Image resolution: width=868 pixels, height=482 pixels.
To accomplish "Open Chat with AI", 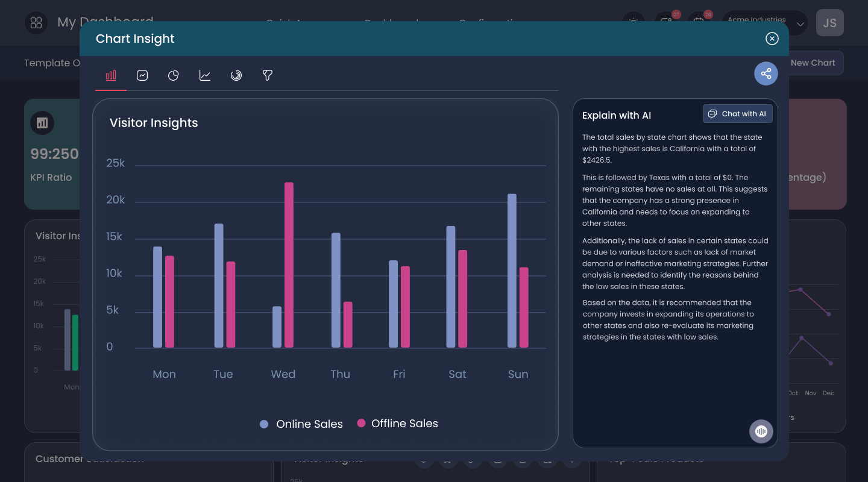I will pyautogui.click(x=738, y=114).
